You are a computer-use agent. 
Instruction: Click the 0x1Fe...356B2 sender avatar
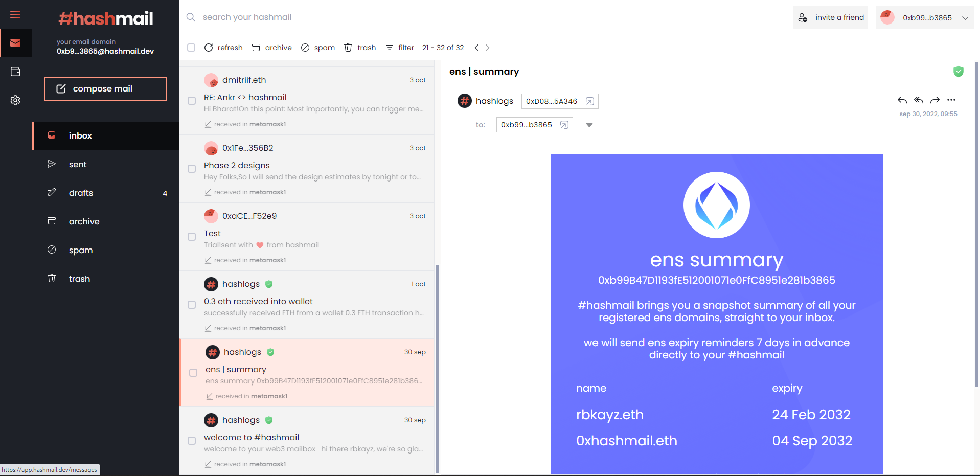pos(211,148)
